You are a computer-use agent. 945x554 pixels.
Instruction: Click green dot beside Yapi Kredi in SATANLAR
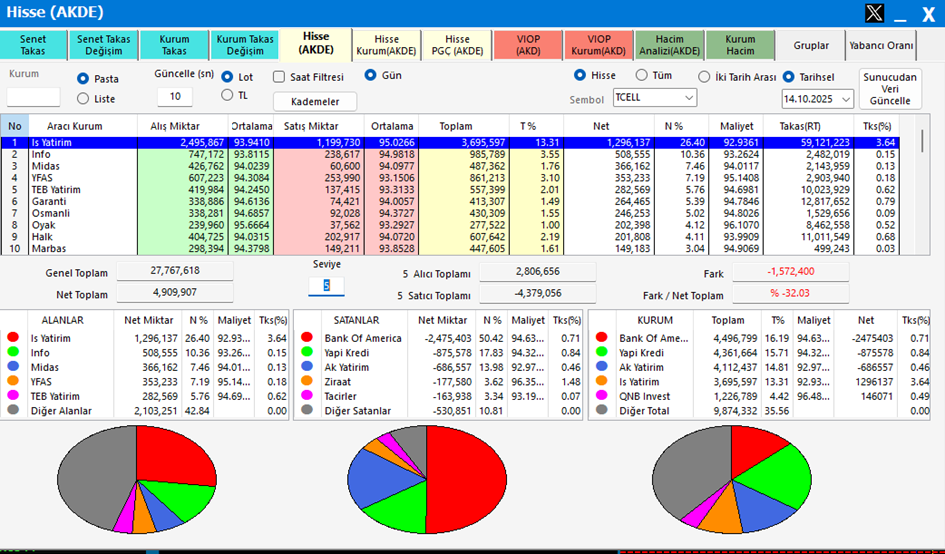coord(311,352)
